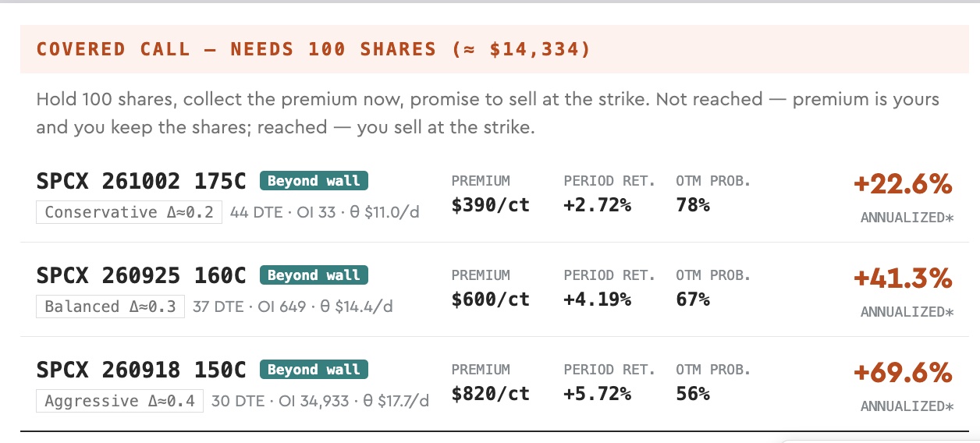Click Beyond wall badge on 160C row
980x443 pixels.
point(314,275)
